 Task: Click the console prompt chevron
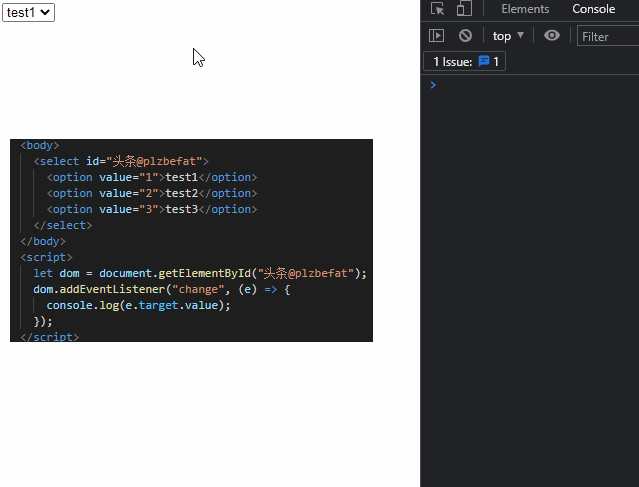click(x=433, y=85)
